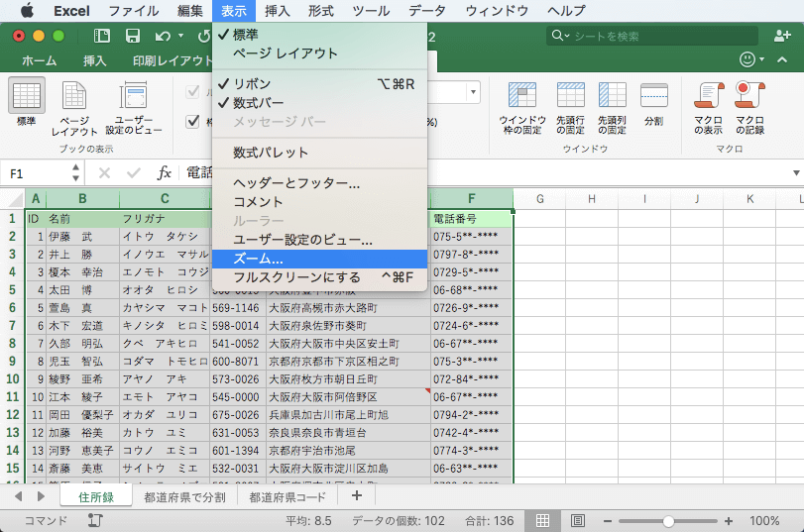Open the ファイル menu
Image resolution: width=804 pixels, height=532 pixels.
pos(133,10)
